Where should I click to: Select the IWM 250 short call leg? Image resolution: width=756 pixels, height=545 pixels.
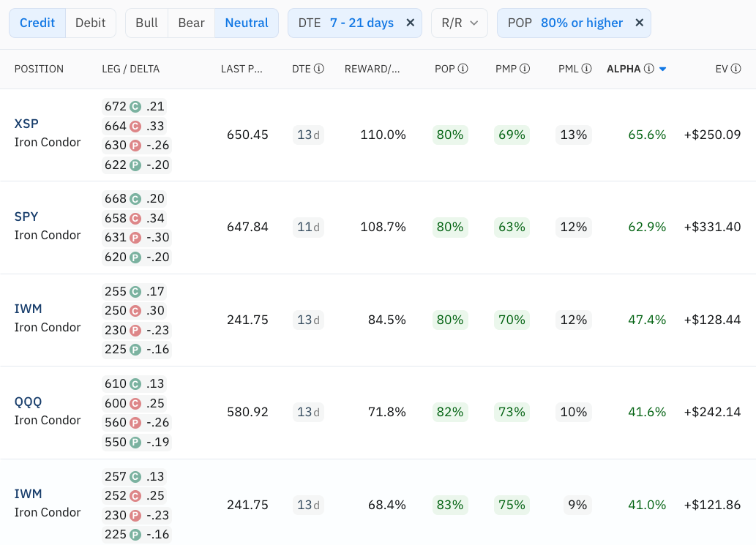click(x=135, y=311)
